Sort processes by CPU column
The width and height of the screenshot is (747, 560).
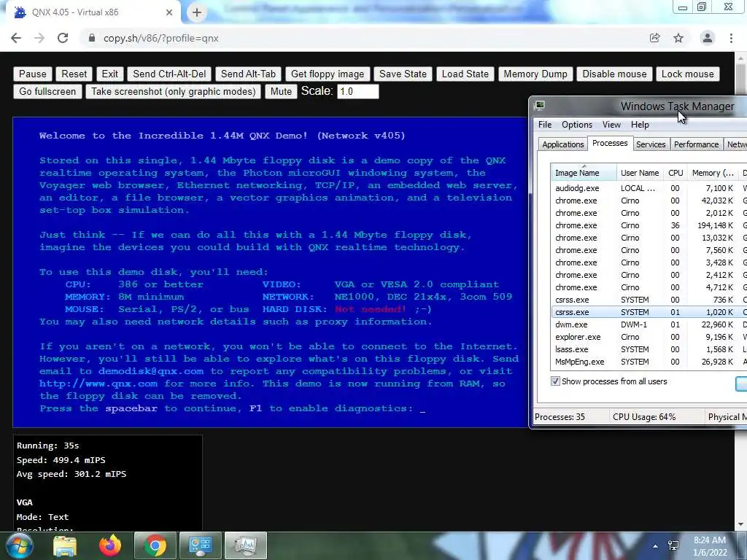[676, 173]
